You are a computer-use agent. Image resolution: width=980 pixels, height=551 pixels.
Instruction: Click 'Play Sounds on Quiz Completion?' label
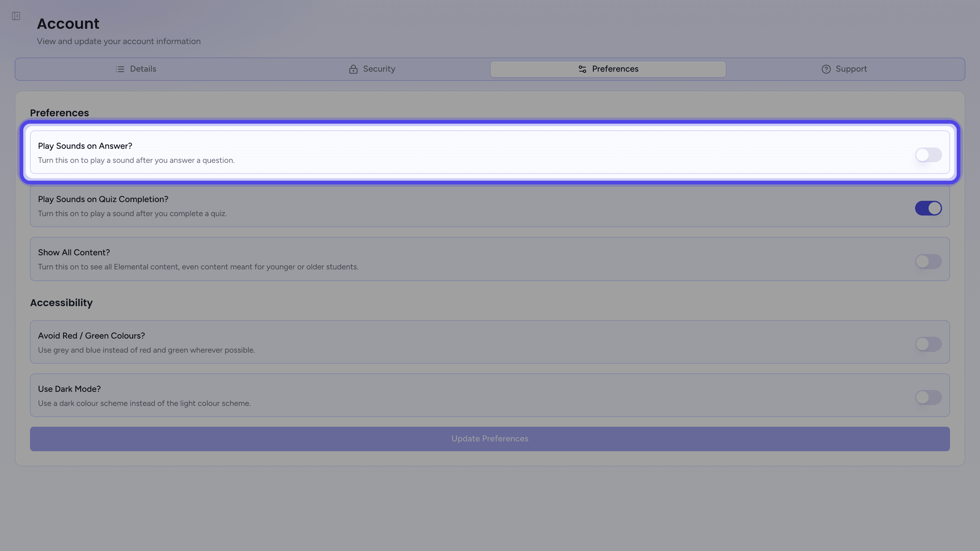[103, 199]
